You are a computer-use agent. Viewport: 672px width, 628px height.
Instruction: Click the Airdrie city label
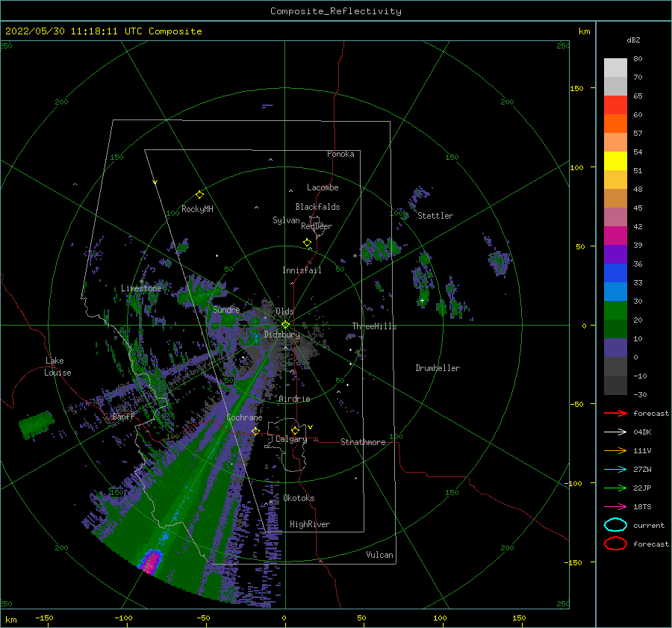coord(294,399)
